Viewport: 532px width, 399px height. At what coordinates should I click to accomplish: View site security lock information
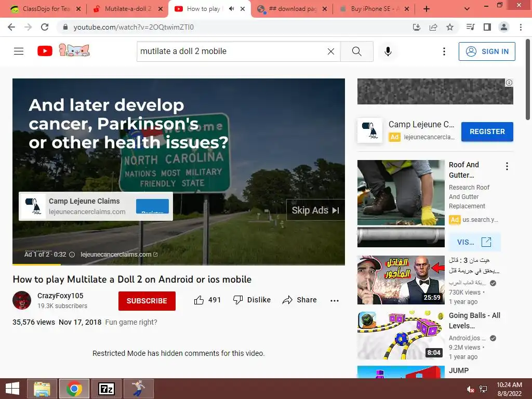click(65, 27)
